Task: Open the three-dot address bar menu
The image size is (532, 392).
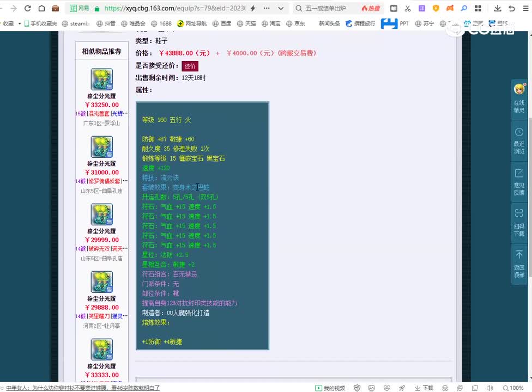Action: pyautogui.click(x=267, y=8)
